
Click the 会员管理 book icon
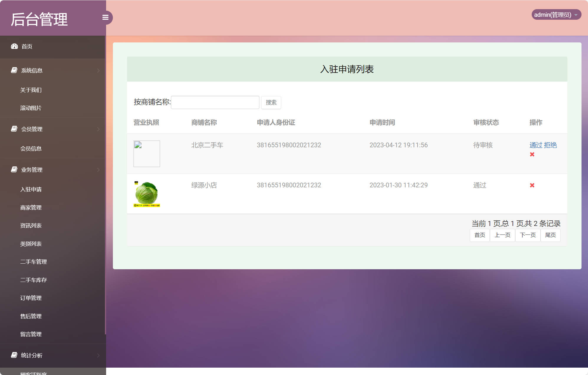(14, 129)
